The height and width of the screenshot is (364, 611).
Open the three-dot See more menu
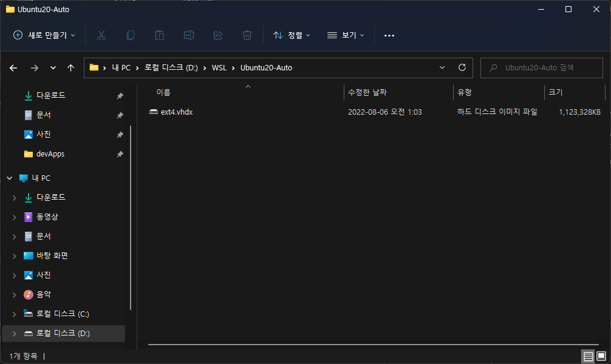click(389, 35)
